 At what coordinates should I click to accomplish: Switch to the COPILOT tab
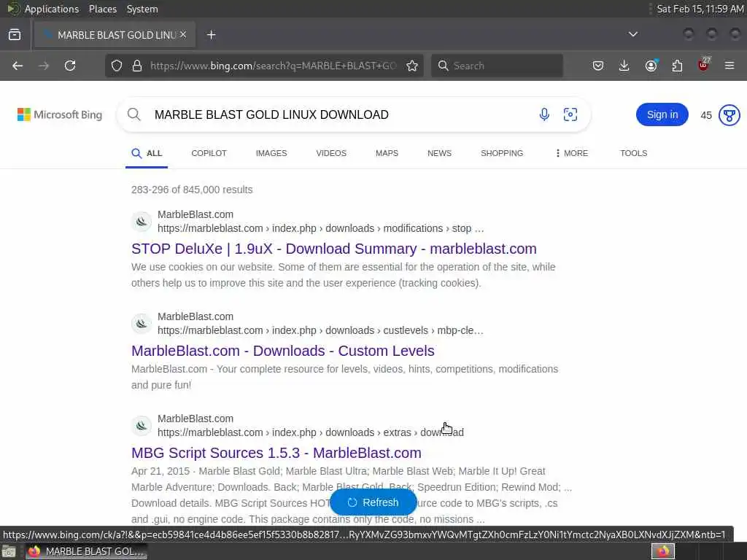(209, 153)
